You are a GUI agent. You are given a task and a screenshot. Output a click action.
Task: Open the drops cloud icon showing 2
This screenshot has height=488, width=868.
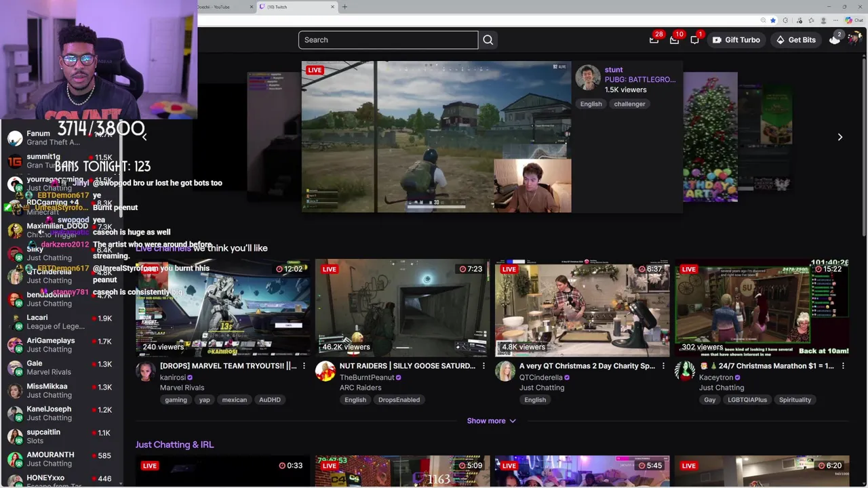click(x=835, y=39)
